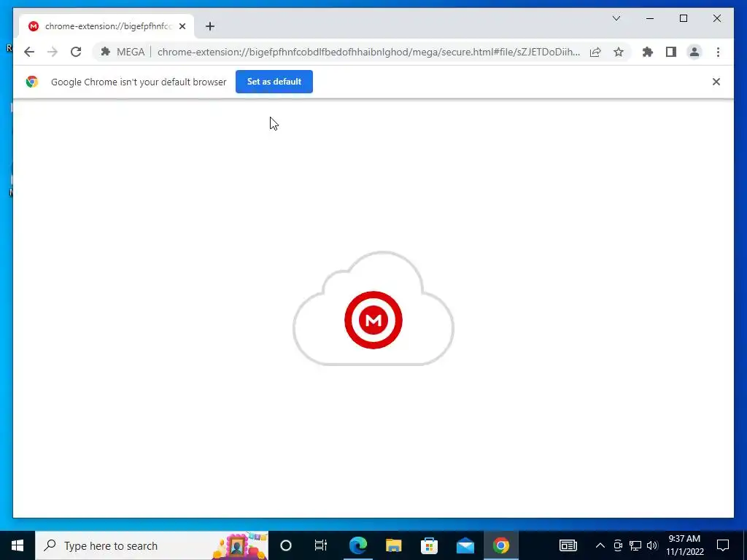Dismiss the default browser notification bar
Viewport: 747px width, 560px height.
coord(716,82)
